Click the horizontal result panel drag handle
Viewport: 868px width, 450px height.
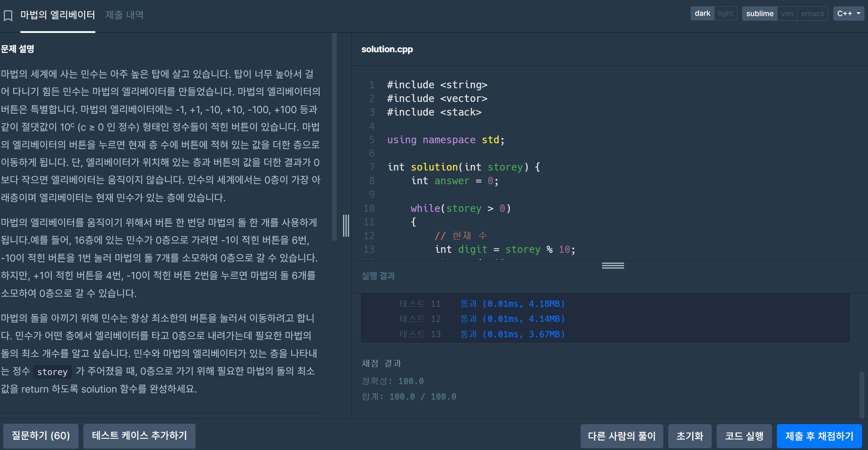pos(613,266)
